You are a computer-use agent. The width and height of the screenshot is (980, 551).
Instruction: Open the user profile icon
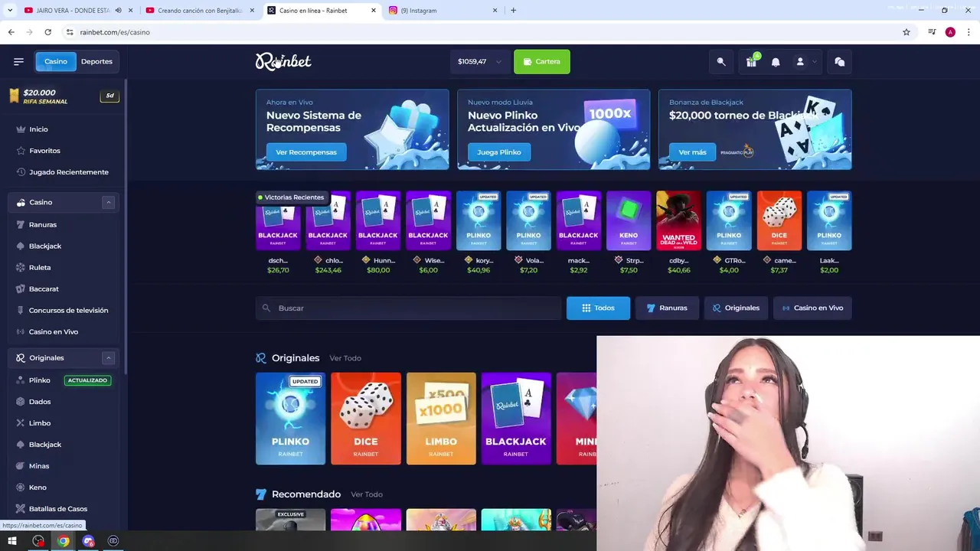[x=800, y=62]
